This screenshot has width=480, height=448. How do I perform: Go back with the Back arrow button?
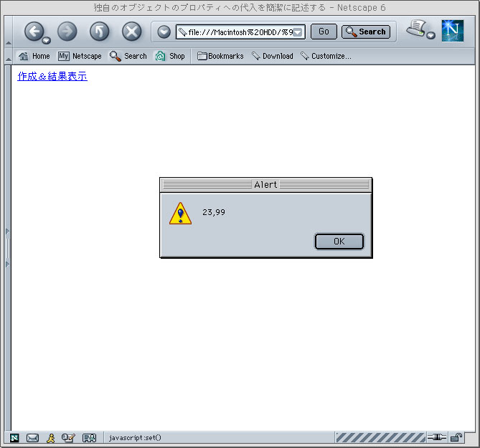click(x=34, y=31)
